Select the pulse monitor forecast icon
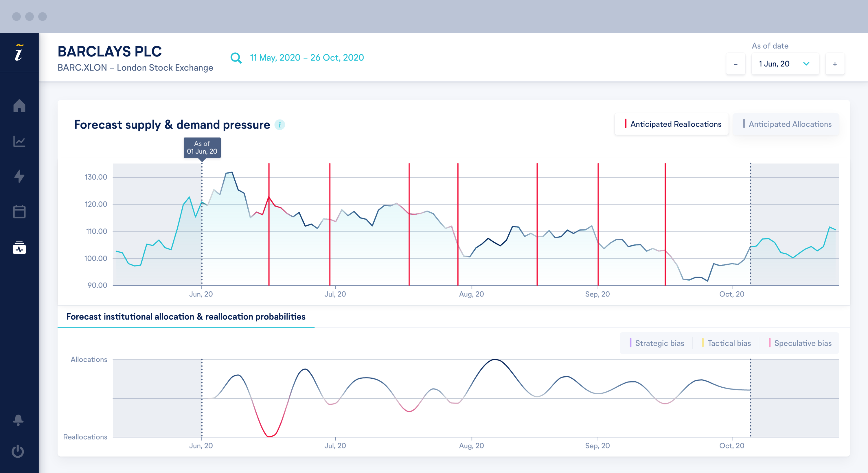 point(19,248)
